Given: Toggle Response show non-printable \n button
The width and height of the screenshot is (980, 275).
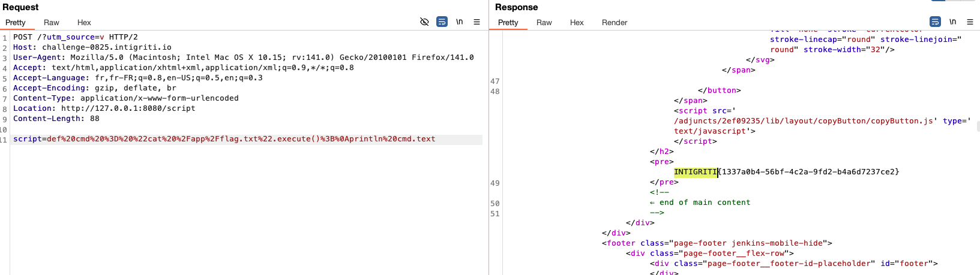Looking at the screenshot, I should click(952, 22).
